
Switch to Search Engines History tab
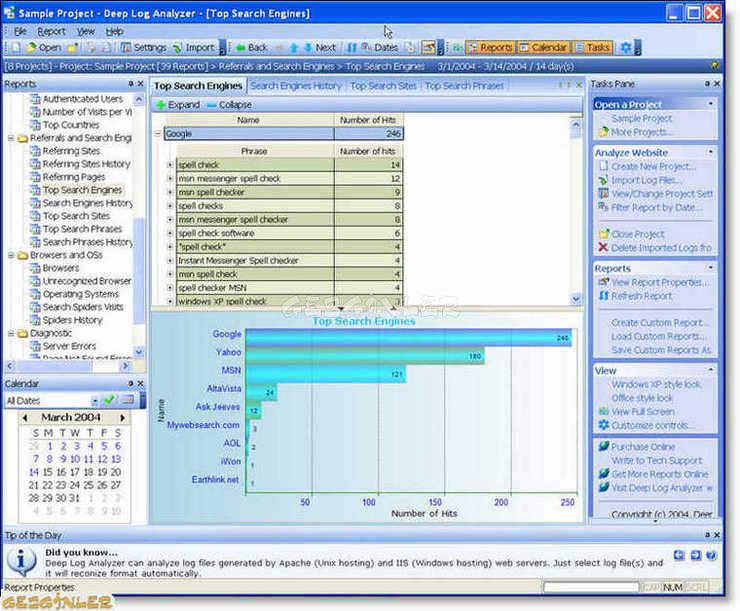coord(296,86)
